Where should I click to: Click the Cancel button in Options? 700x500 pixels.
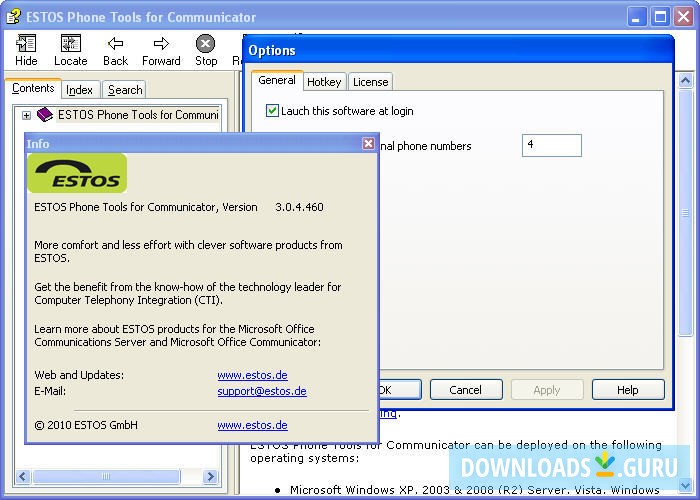(466, 390)
